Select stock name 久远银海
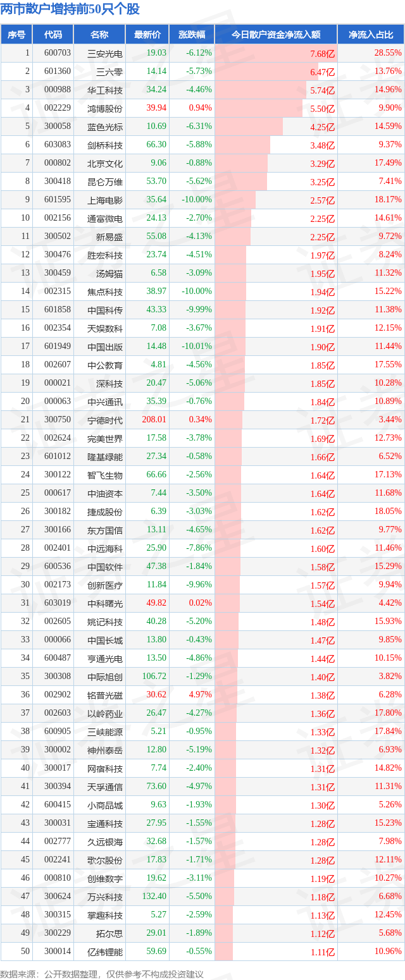Viewport: 405px width, 980px height. (105, 842)
